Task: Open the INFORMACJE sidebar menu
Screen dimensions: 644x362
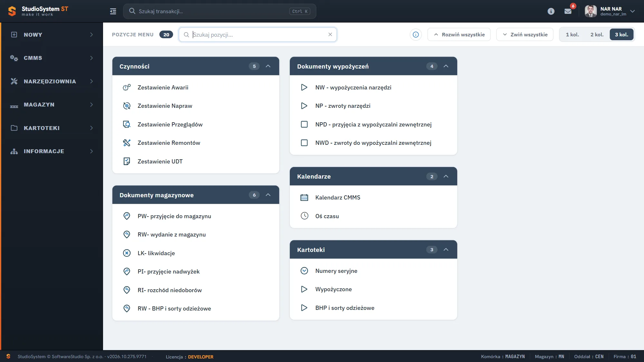Action: (x=52, y=151)
